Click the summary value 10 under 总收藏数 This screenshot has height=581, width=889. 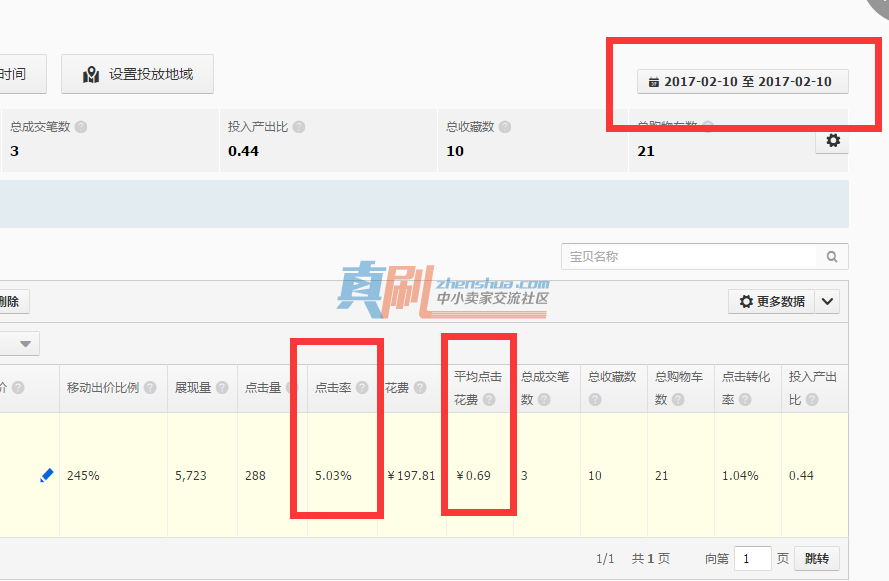click(455, 151)
